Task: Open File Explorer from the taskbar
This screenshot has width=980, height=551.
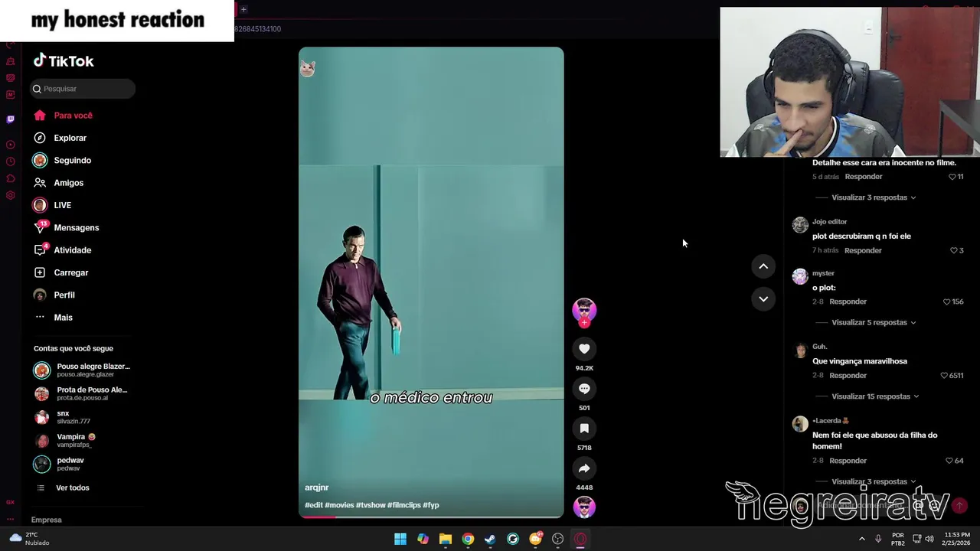Action: (446, 539)
